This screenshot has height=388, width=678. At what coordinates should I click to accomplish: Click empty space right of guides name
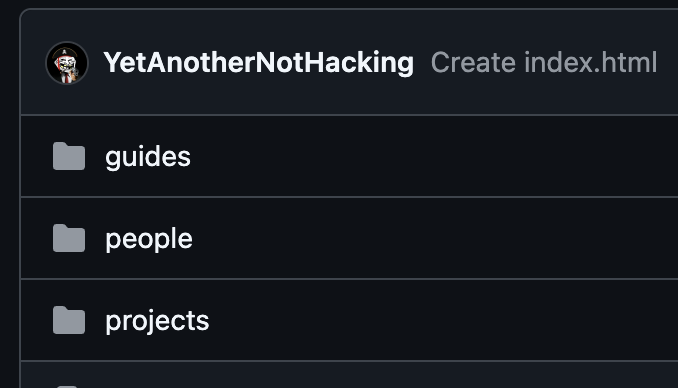click(x=432, y=156)
